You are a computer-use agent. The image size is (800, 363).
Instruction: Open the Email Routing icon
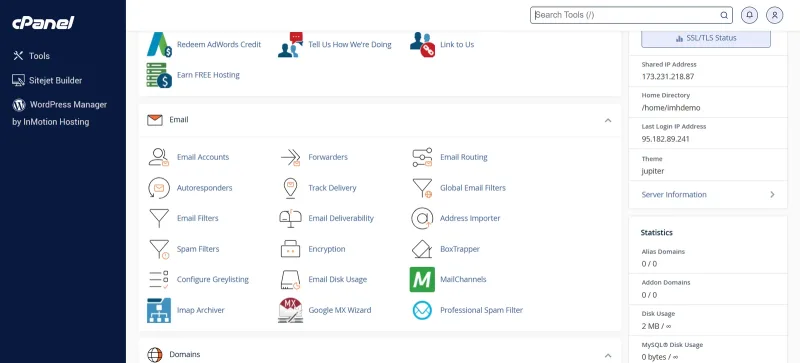[x=422, y=157]
